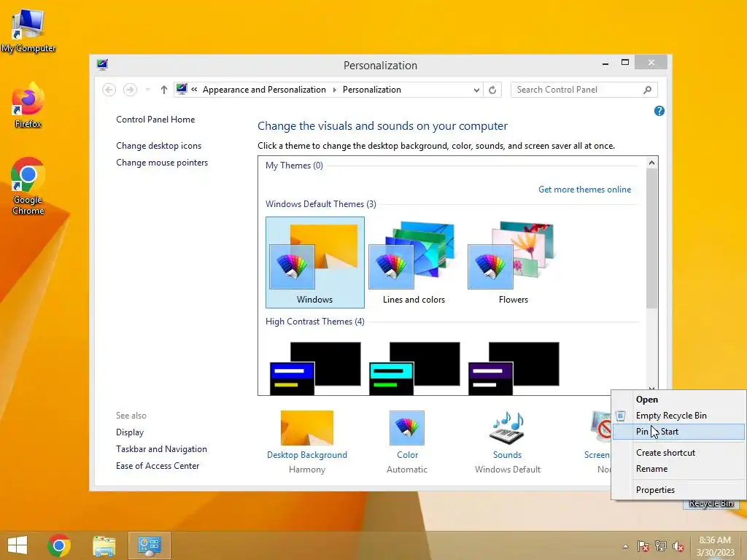
Task: Click the Control Panel taskbar button
Action: 149,545
